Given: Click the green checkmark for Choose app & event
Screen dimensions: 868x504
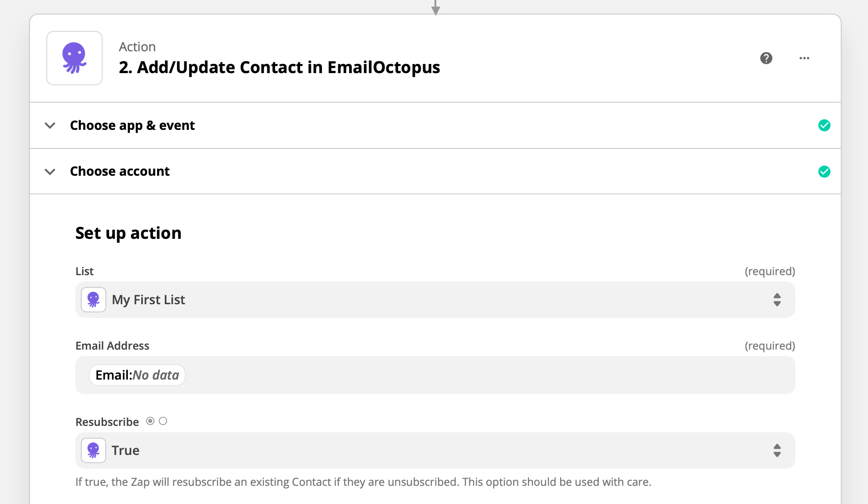Looking at the screenshot, I should (824, 125).
